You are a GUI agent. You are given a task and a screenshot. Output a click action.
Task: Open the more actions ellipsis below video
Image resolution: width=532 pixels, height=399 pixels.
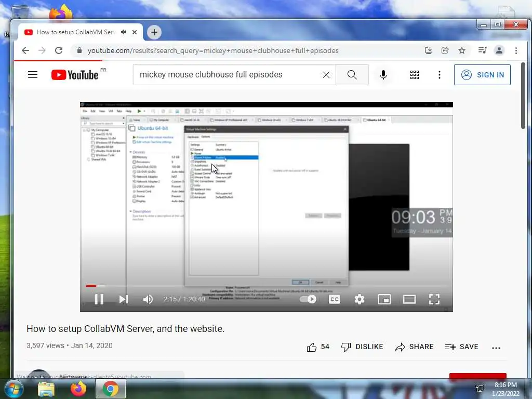[x=496, y=348]
